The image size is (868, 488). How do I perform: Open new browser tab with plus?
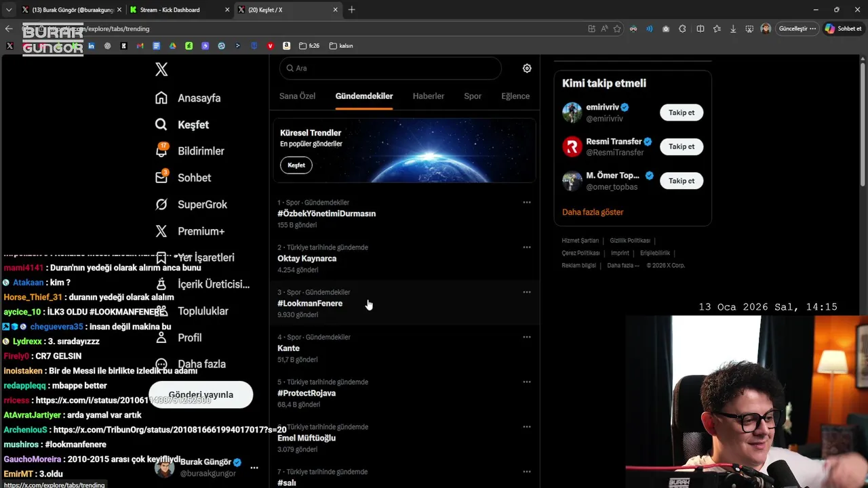pos(351,9)
